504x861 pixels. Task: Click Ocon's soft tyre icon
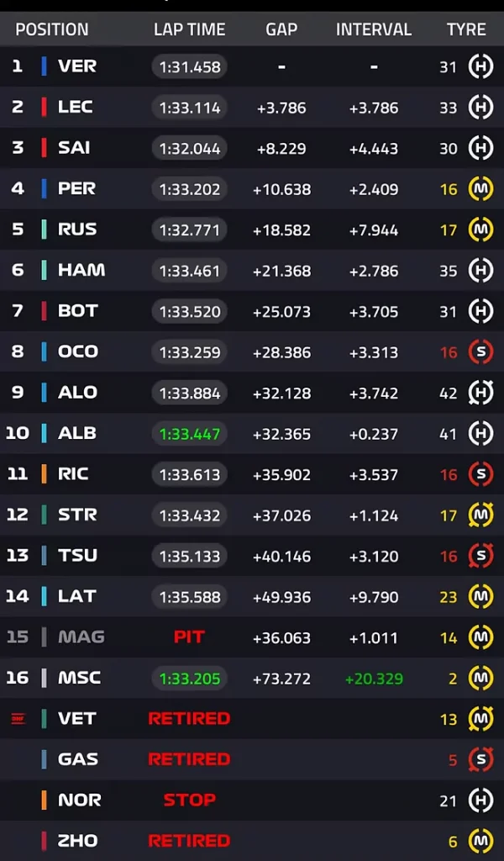click(480, 352)
